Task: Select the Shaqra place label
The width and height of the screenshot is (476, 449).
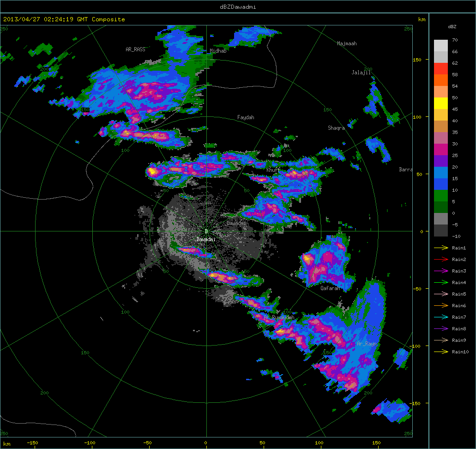Action: point(337,128)
